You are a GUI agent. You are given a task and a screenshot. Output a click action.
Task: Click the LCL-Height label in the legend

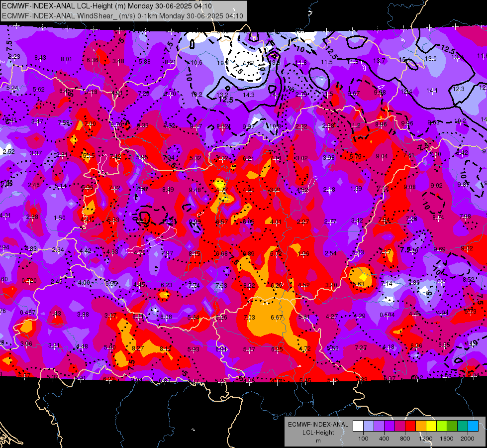click(318, 433)
